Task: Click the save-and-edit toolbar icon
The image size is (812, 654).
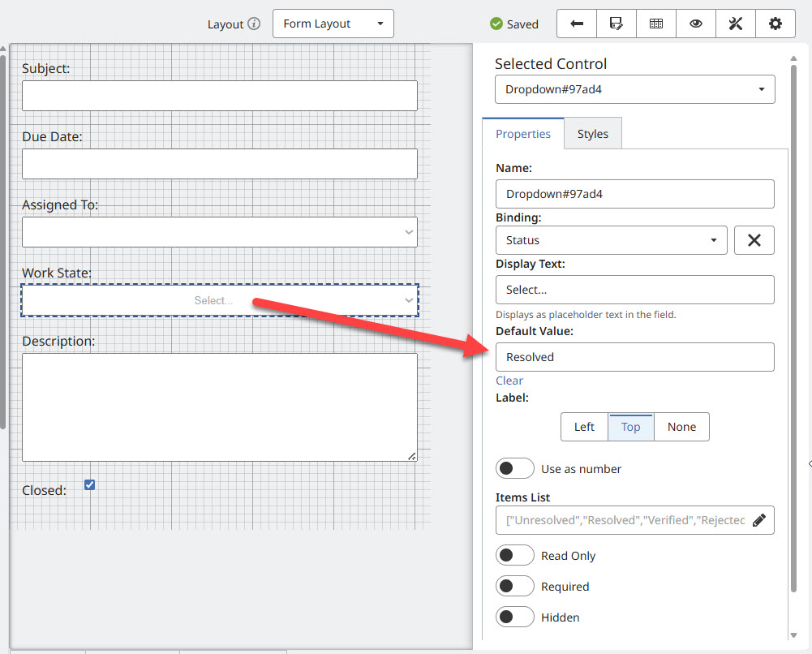Action: (617, 24)
